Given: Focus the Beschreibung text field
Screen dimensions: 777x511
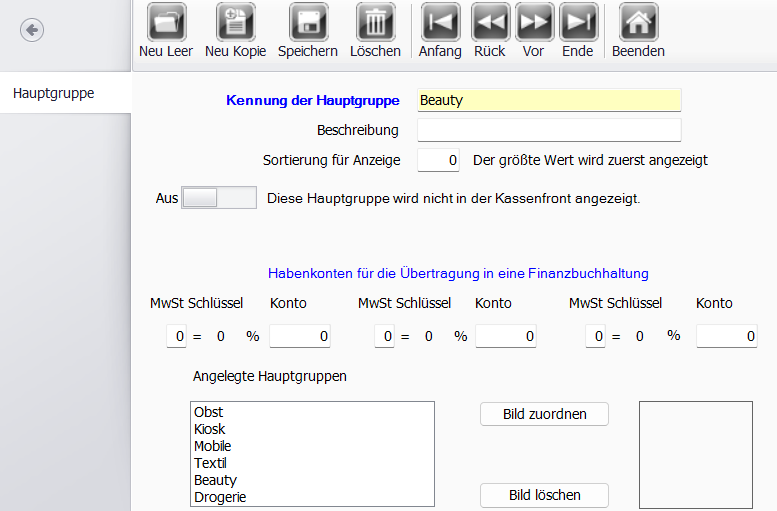Looking at the screenshot, I should point(548,130).
